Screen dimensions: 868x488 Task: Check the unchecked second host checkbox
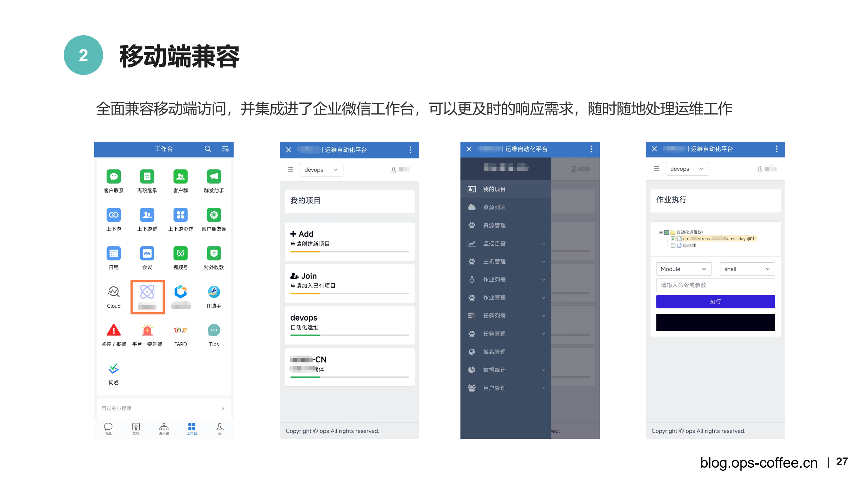click(x=673, y=245)
